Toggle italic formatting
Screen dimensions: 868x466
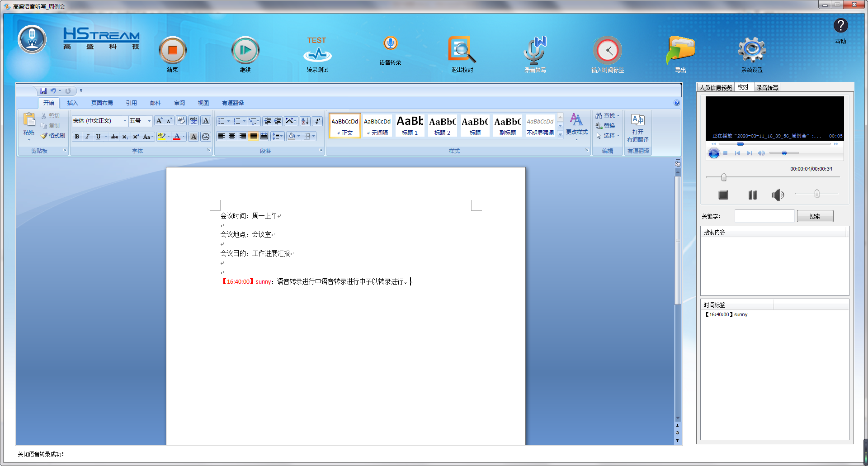(87, 137)
